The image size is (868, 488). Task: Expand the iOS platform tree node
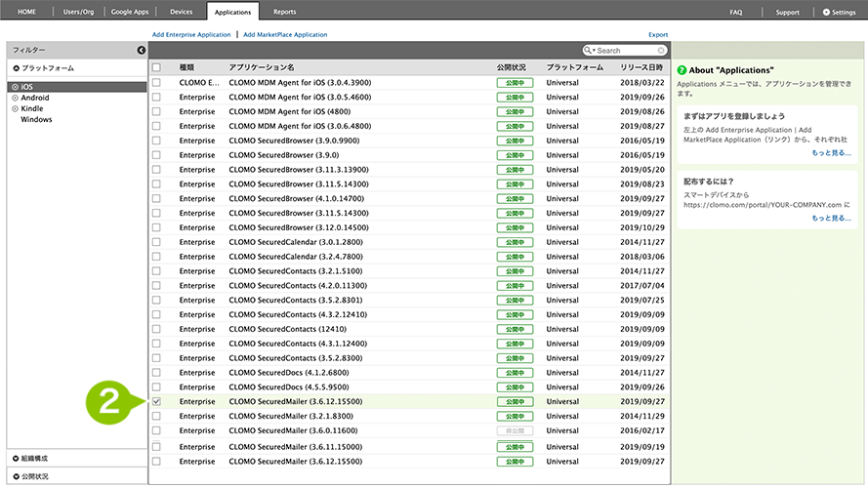coord(15,87)
